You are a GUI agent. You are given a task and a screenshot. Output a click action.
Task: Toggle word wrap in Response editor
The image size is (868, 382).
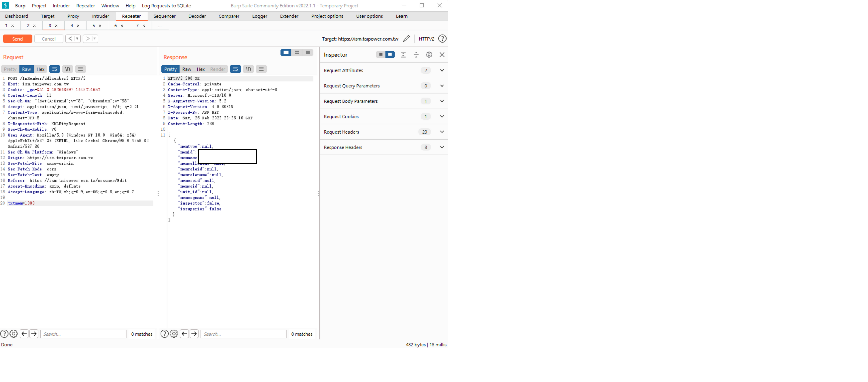235,69
